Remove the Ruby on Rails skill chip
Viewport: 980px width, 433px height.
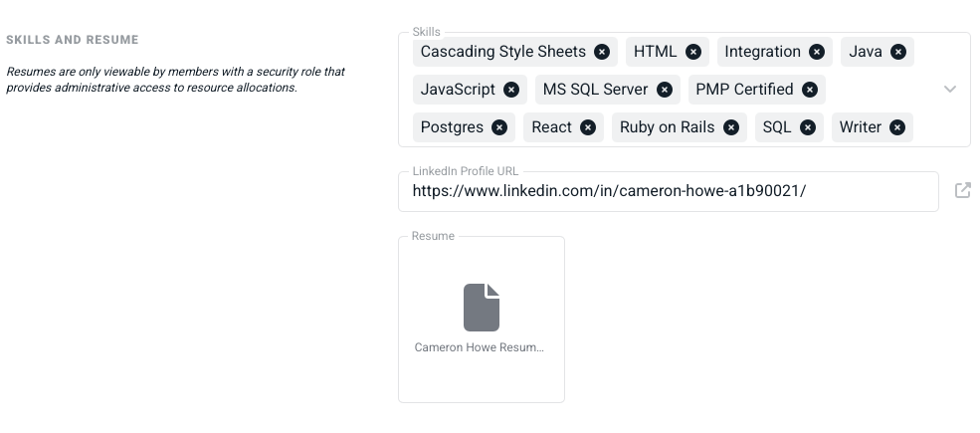click(x=731, y=127)
